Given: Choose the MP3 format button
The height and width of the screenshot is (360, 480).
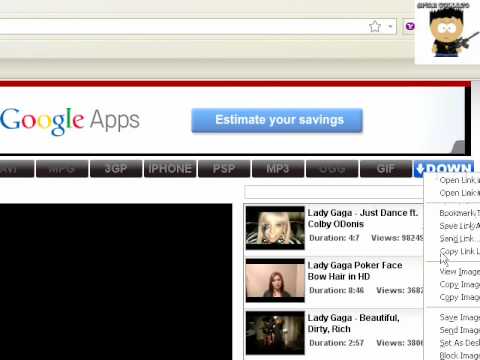Looking at the screenshot, I should 278,169.
